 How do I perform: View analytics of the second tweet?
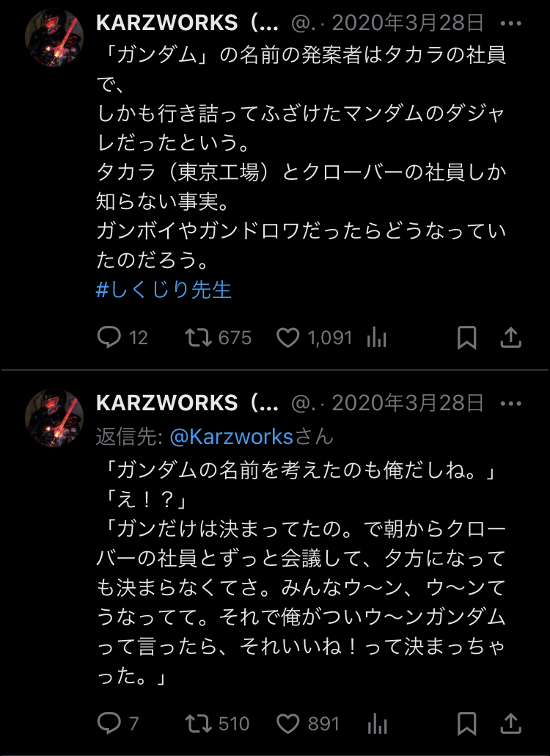377,724
